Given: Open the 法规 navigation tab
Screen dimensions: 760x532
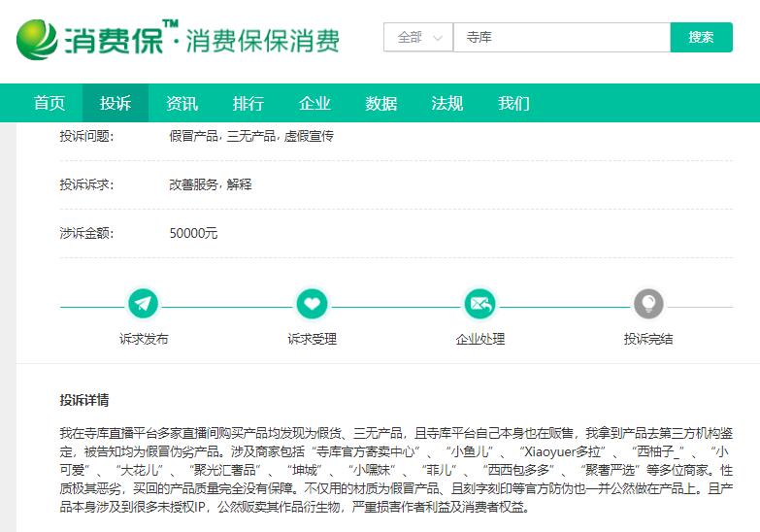Looking at the screenshot, I should click(x=447, y=104).
